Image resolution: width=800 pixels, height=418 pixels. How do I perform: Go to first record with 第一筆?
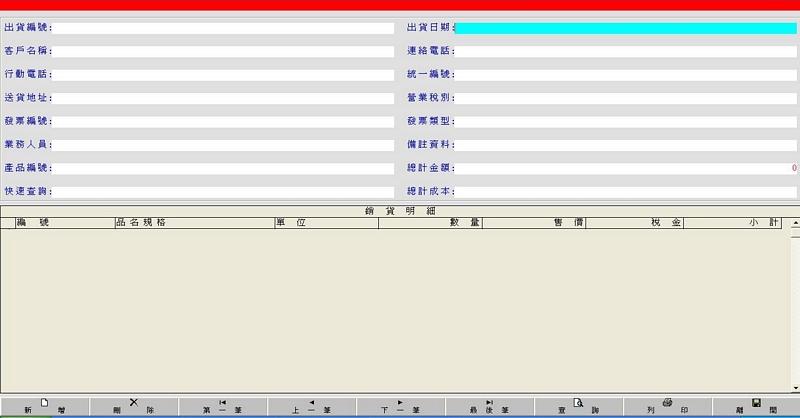click(222, 407)
